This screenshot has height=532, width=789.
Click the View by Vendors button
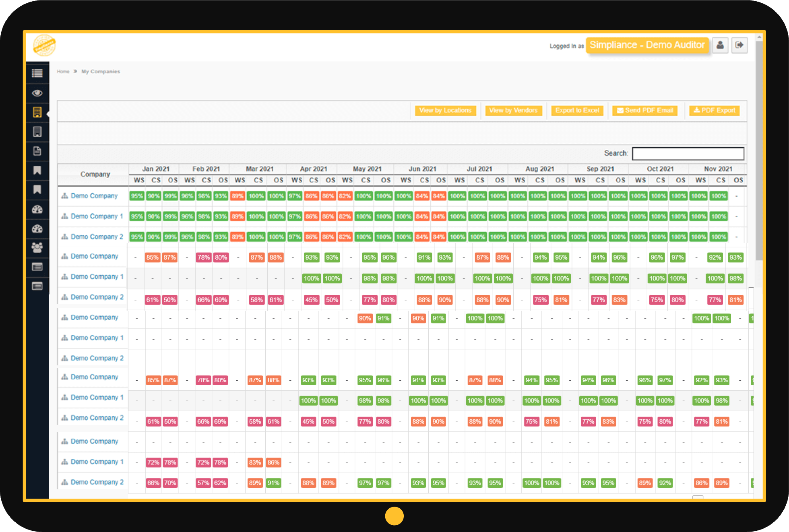click(513, 110)
